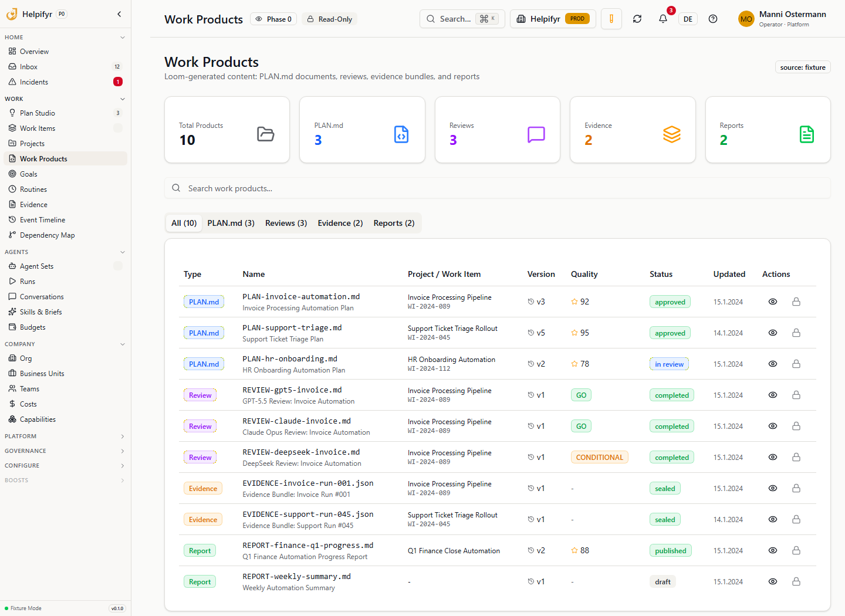Open Dependency Map
Viewport: 845px width, 616px height.
pyautogui.click(x=65, y=235)
